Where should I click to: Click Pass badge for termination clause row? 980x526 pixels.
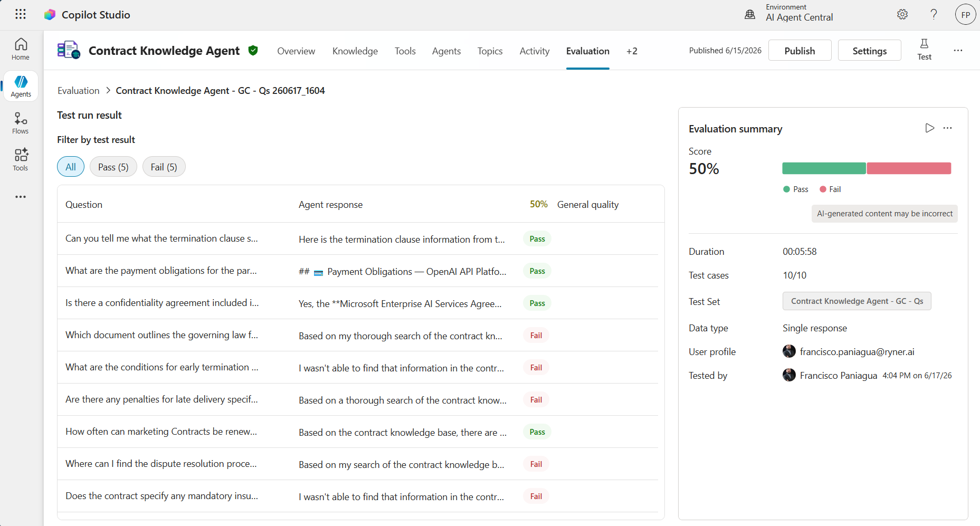(x=537, y=239)
